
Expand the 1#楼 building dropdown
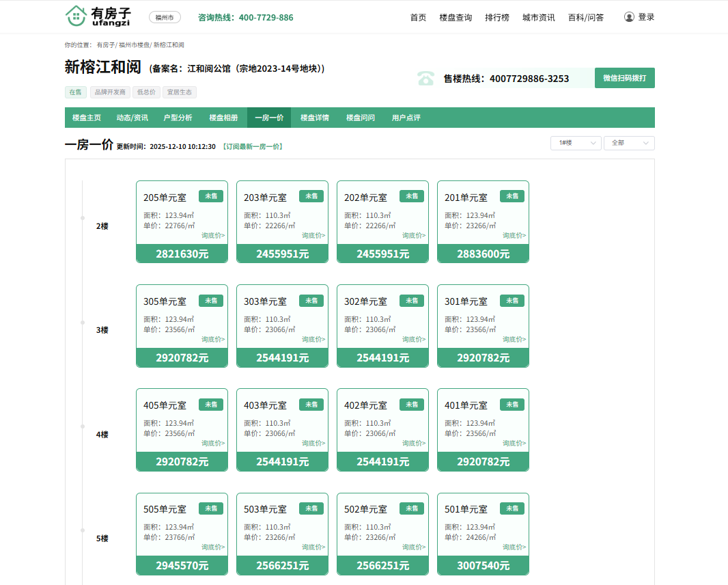[575, 143]
